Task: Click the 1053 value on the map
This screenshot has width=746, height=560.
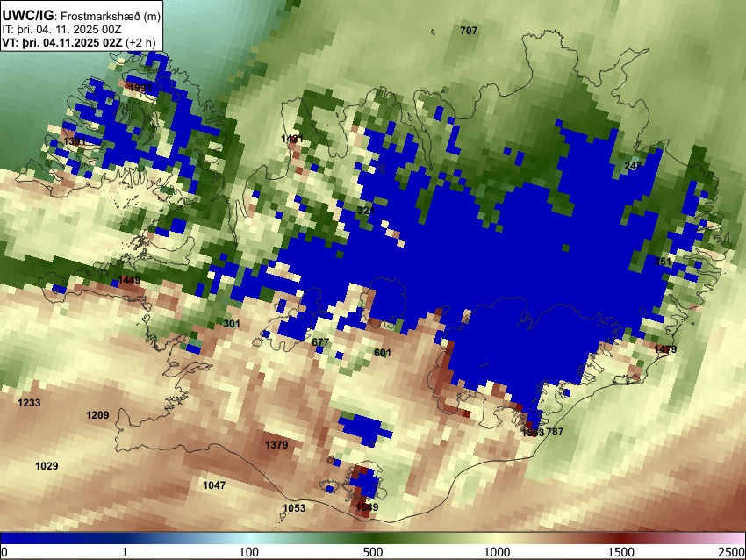Action: point(294,508)
